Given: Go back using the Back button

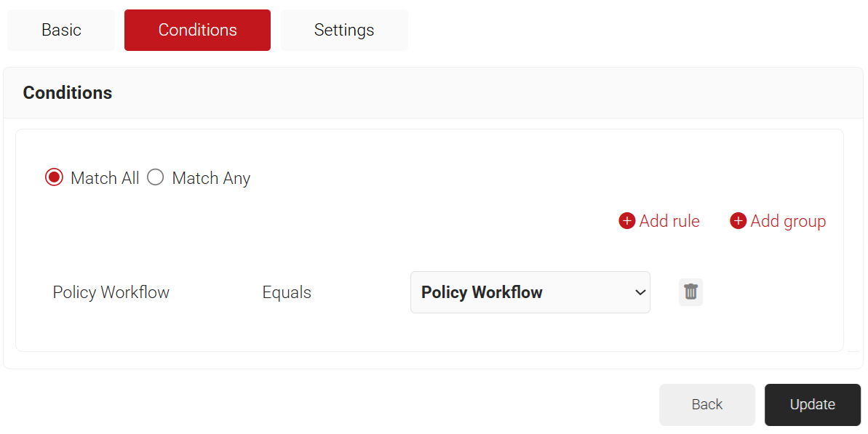Looking at the screenshot, I should pyautogui.click(x=706, y=405).
